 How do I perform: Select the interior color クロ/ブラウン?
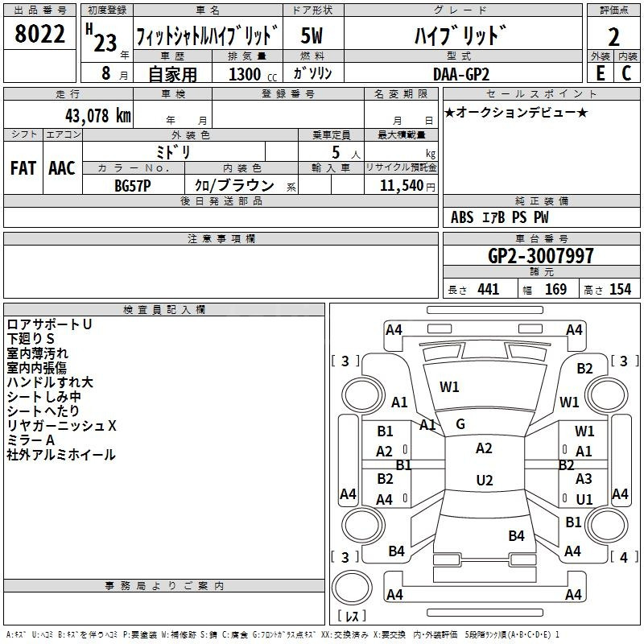(234, 185)
